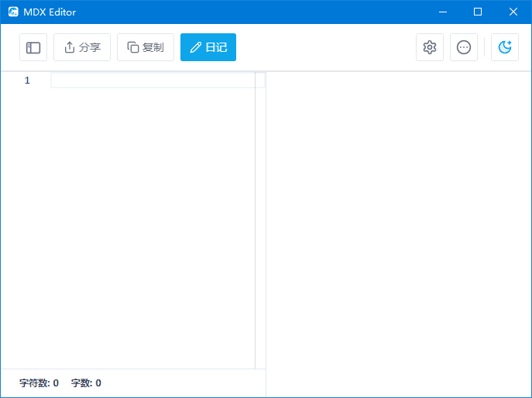532x398 pixels.
Task: Minimize the MDX Editor window
Action: [x=443, y=12]
